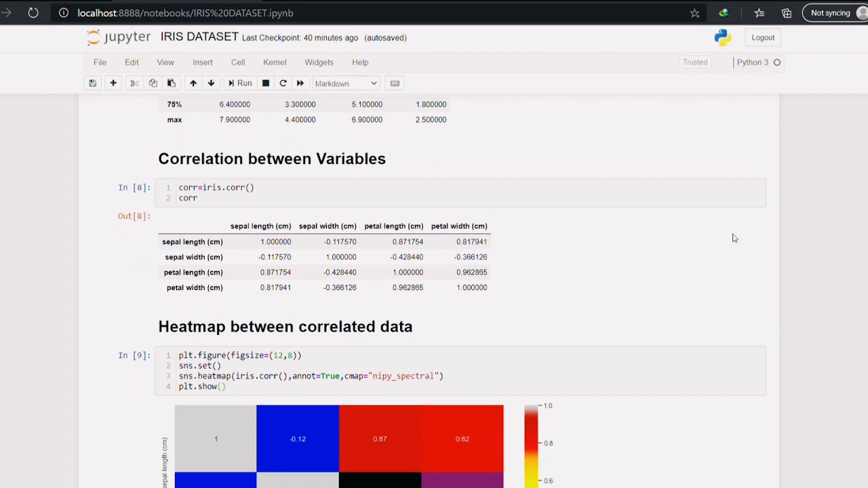This screenshot has width=868, height=488.
Task: Open the Kernel menu
Action: 275,62
